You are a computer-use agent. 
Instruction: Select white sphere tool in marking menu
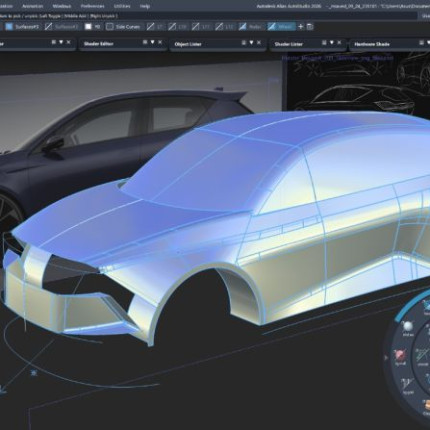[x=408, y=327]
